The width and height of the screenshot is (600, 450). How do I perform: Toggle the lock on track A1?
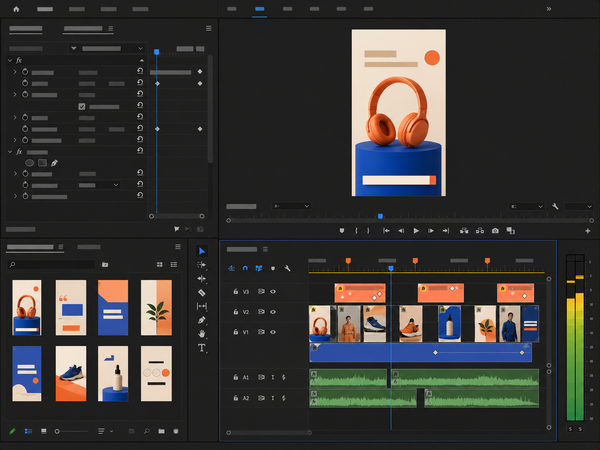(236, 377)
